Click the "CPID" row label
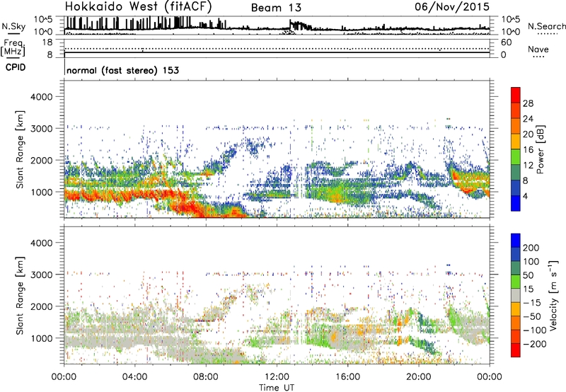Screen dimensions: 566x392 [x=16, y=67]
